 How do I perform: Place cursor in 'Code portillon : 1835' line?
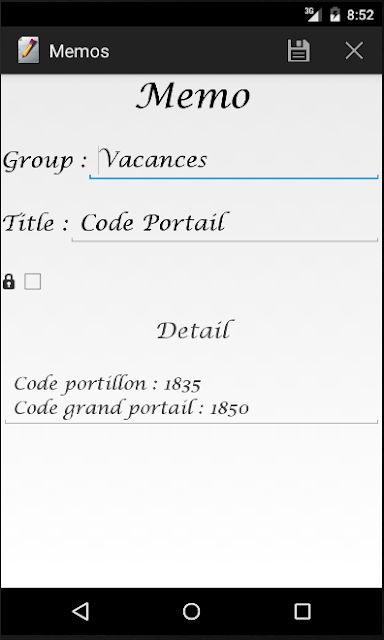pos(107,384)
